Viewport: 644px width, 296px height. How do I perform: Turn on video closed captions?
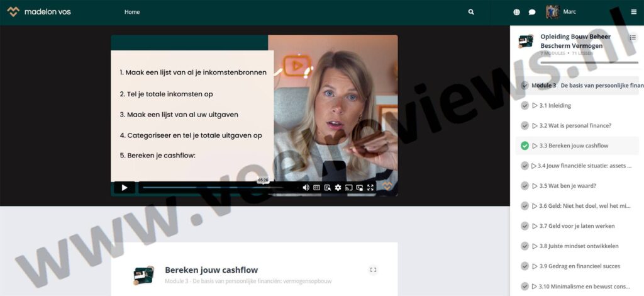point(316,188)
